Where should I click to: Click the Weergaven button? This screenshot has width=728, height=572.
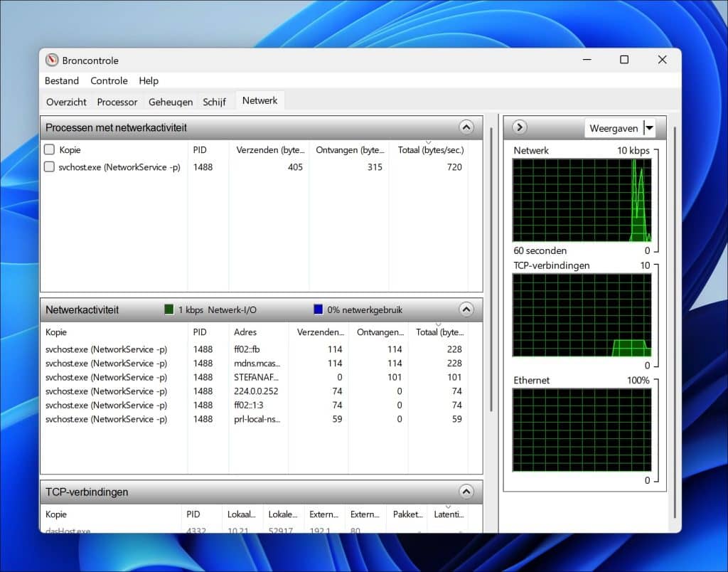(x=613, y=128)
